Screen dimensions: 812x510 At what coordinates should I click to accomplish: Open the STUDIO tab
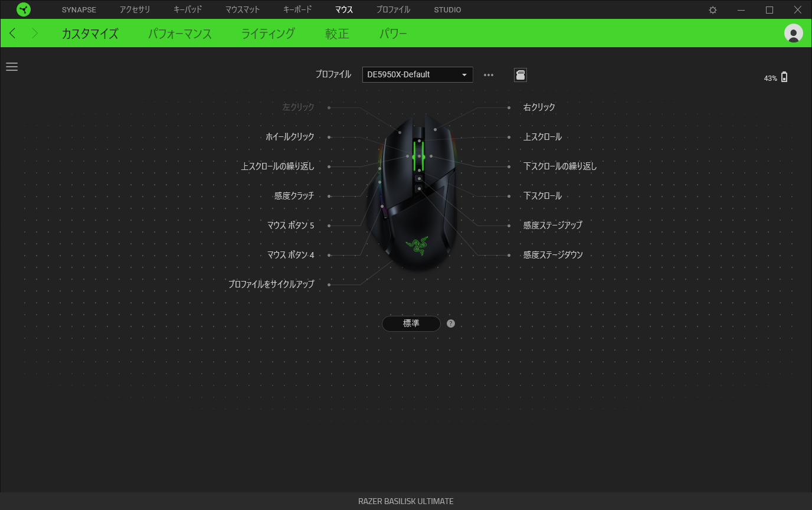click(448, 10)
